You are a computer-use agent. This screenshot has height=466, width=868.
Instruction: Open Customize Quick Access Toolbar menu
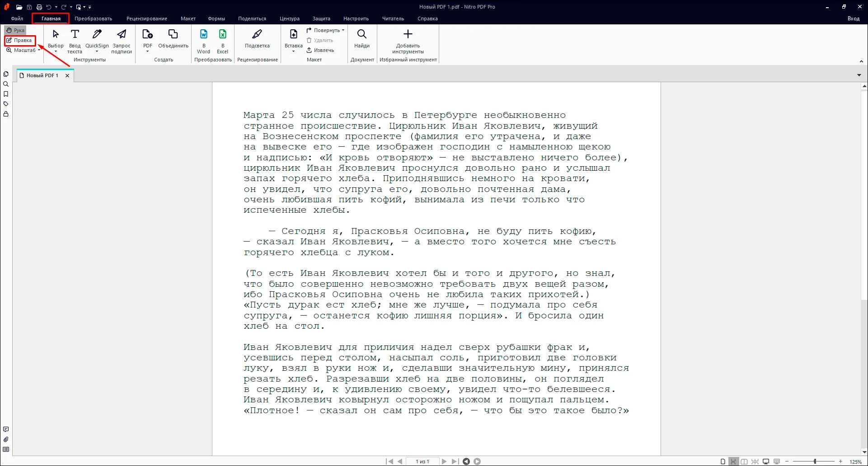pyautogui.click(x=89, y=7)
